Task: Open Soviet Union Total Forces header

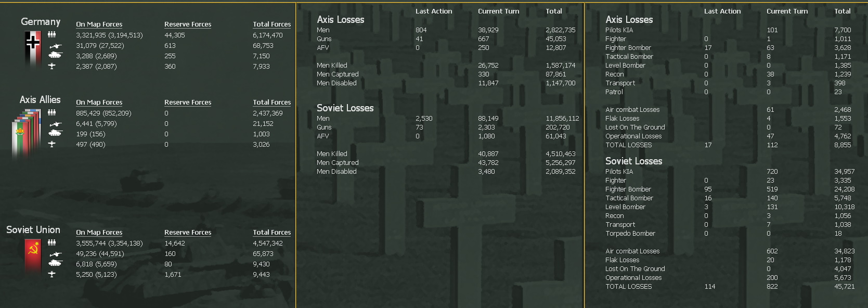Action: [x=271, y=233]
